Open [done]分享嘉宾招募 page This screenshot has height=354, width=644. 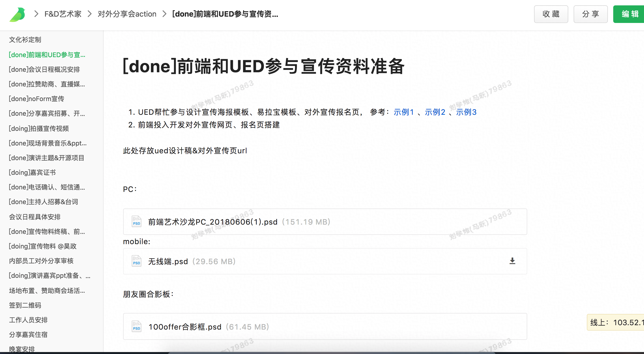point(47,114)
